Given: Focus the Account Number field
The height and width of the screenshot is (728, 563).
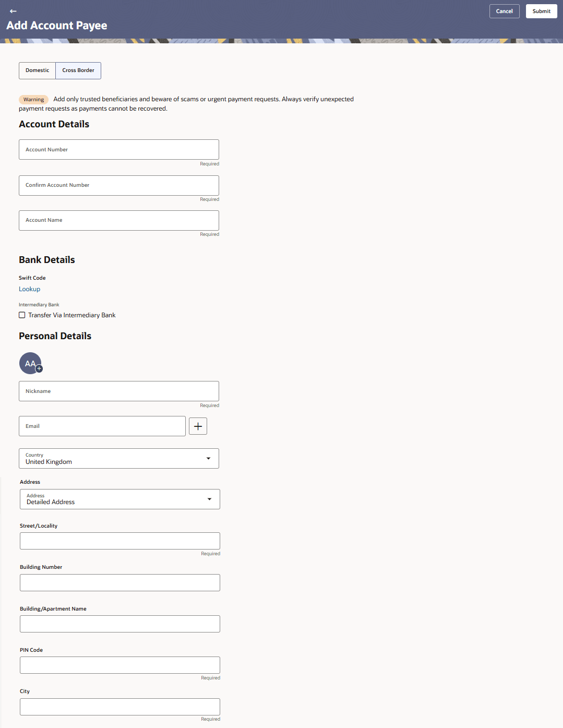Looking at the screenshot, I should click(119, 149).
